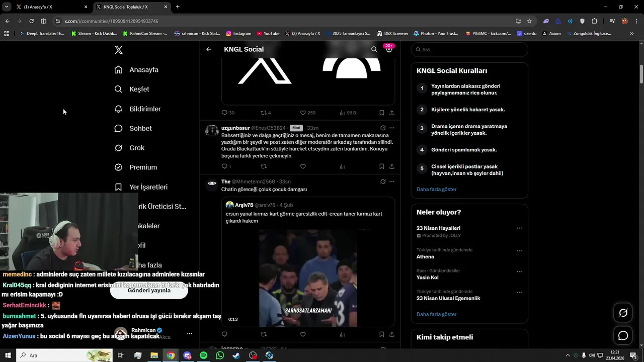Image resolution: width=644 pixels, height=362 pixels.
Task: Open floating Grok button
Action: click(623, 313)
